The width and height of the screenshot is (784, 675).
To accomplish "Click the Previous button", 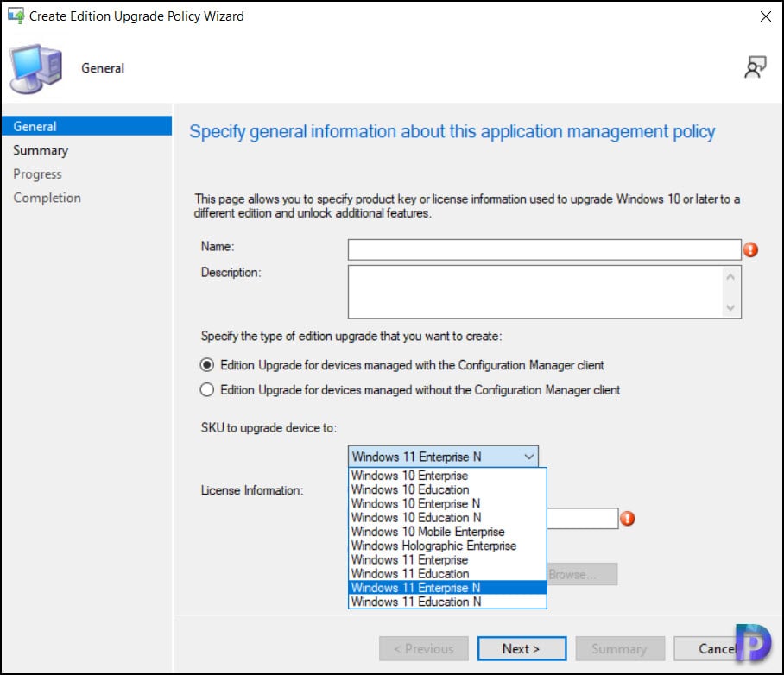I will (423, 648).
